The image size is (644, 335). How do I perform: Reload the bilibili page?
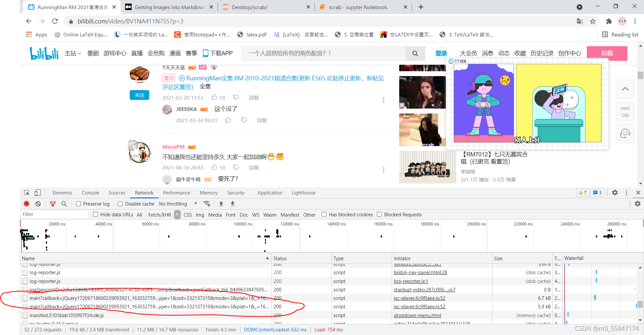coord(55,21)
